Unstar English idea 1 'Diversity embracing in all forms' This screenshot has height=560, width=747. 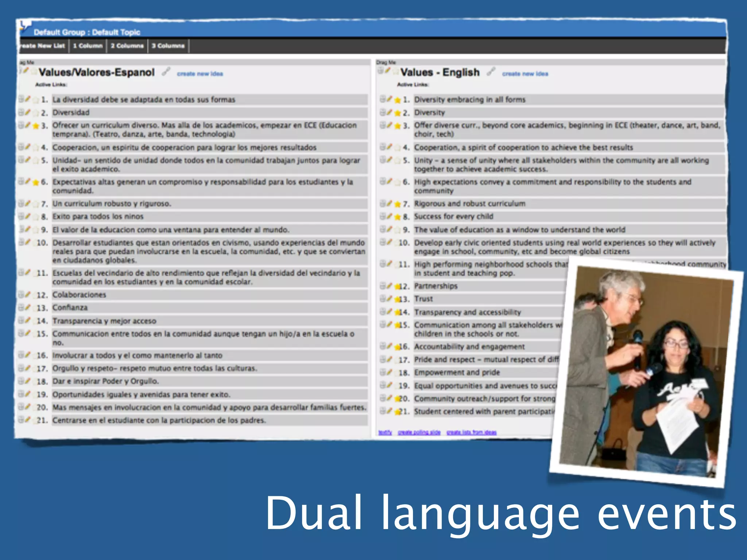tap(398, 100)
